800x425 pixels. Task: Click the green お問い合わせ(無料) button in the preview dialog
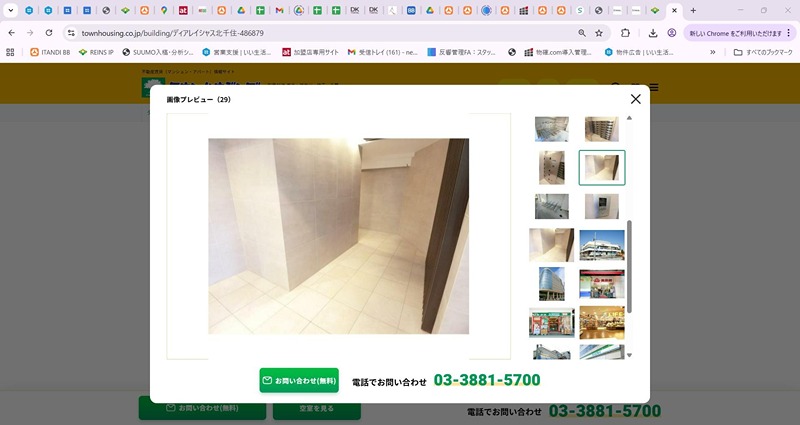[299, 381]
